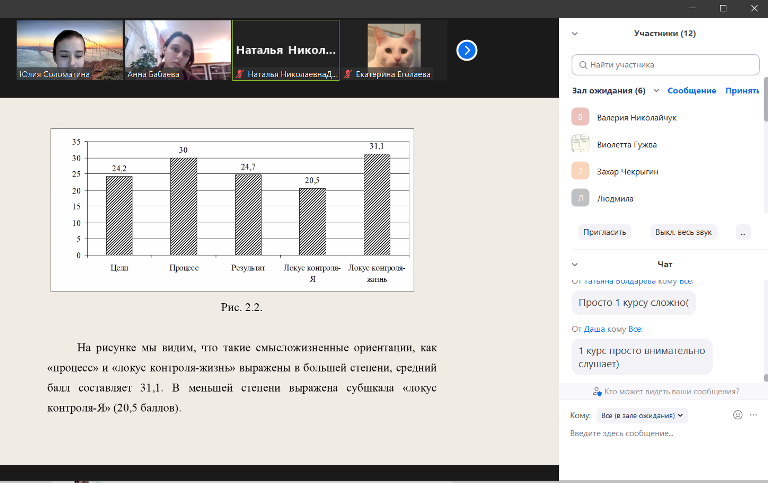Open emoji picker in chat

[x=738, y=414]
